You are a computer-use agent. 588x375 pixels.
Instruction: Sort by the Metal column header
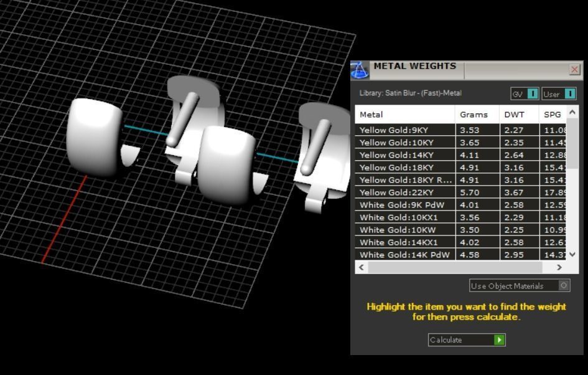pos(405,115)
